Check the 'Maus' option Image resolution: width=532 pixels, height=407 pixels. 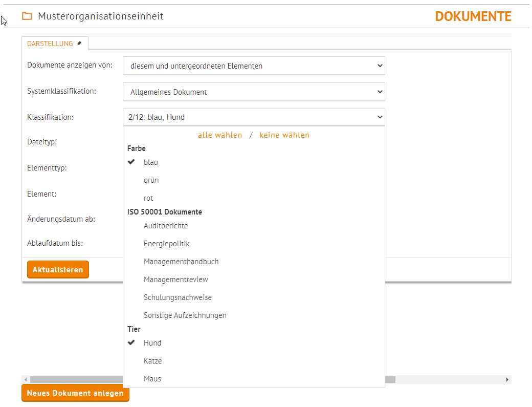[x=254, y=379]
